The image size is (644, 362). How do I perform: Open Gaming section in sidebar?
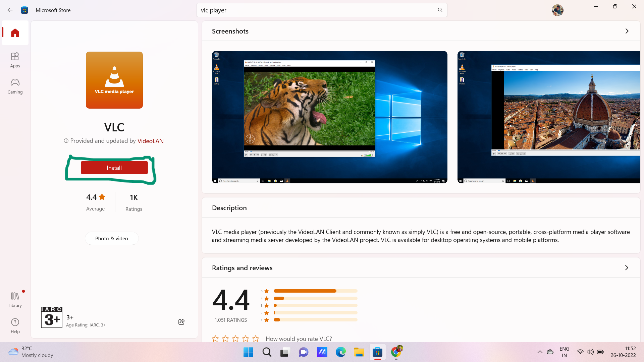[x=15, y=85]
